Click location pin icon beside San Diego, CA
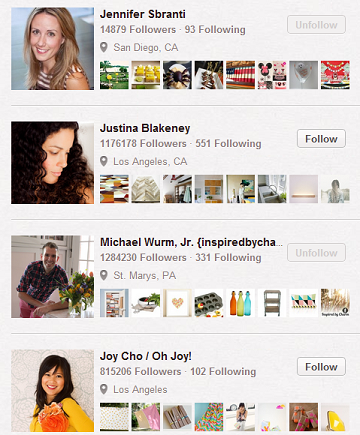This screenshot has width=360, height=435. pos(104,47)
